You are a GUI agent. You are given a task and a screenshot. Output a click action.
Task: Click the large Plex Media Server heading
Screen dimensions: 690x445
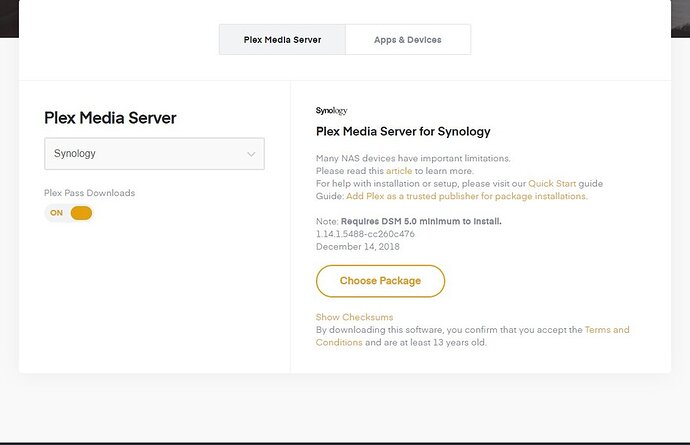coord(110,118)
